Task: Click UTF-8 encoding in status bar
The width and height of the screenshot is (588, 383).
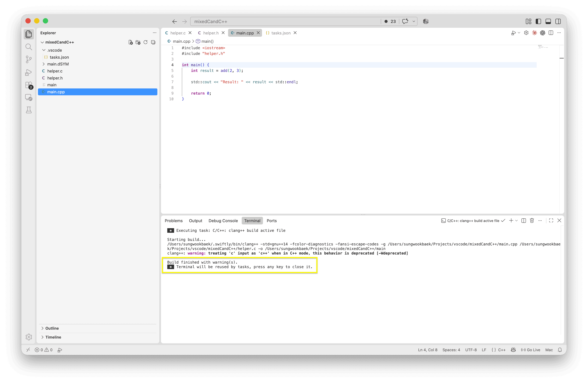Action: (x=471, y=350)
